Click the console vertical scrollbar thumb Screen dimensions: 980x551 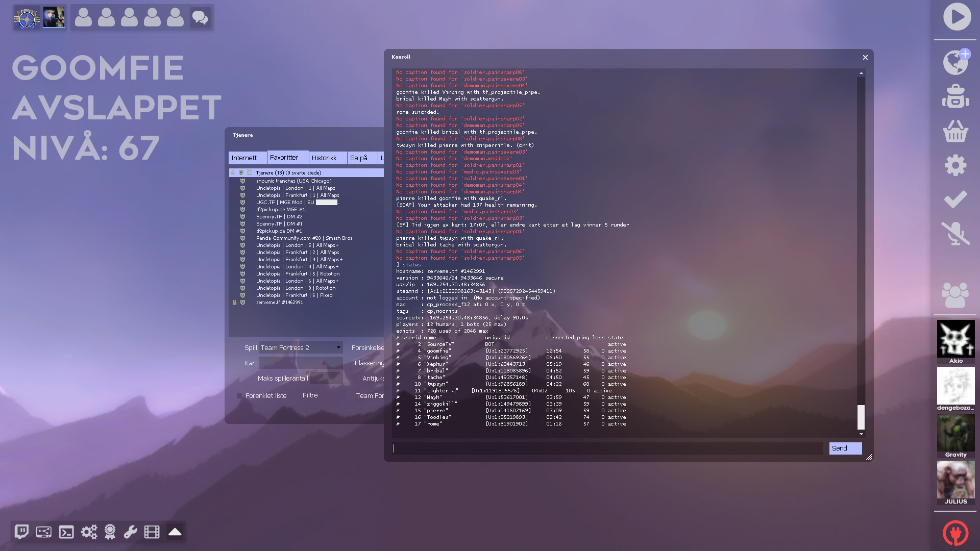click(x=861, y=417)
